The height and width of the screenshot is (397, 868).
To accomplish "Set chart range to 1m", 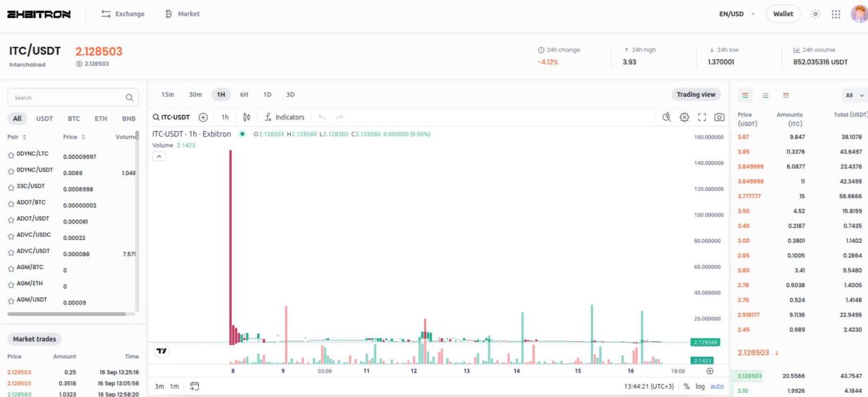I will 174,386.
